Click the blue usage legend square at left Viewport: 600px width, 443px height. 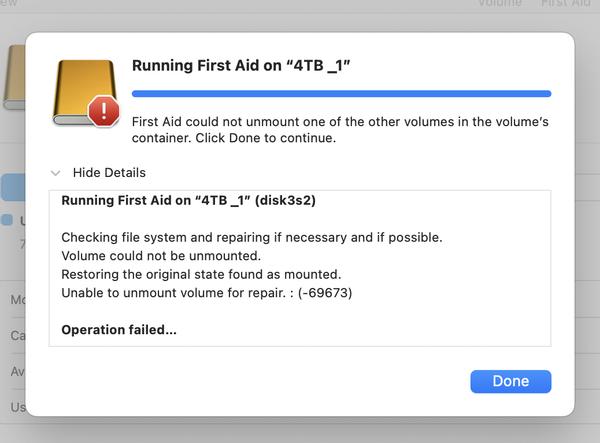(7, 220)
